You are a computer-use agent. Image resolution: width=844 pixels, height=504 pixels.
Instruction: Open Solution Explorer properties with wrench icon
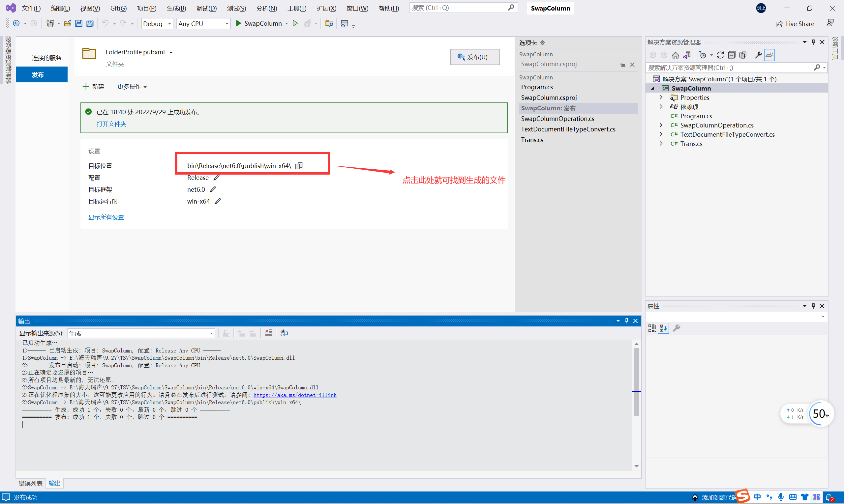click(758, 55)
